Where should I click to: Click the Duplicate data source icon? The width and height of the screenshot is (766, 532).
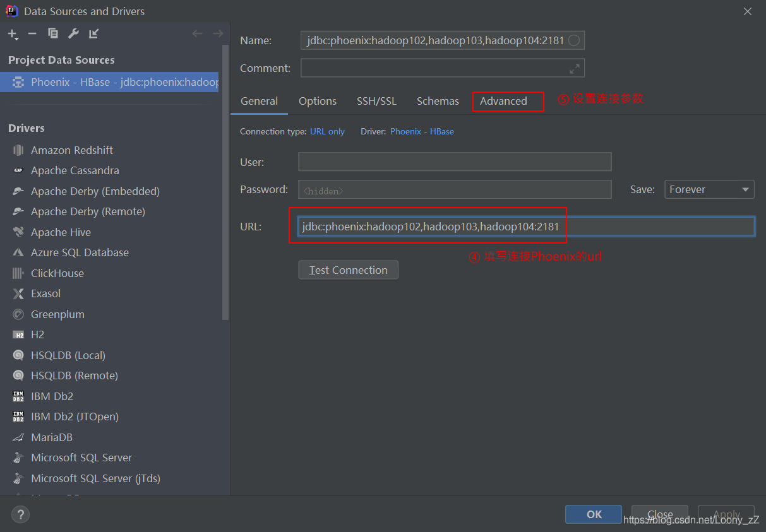pos(53,33)
